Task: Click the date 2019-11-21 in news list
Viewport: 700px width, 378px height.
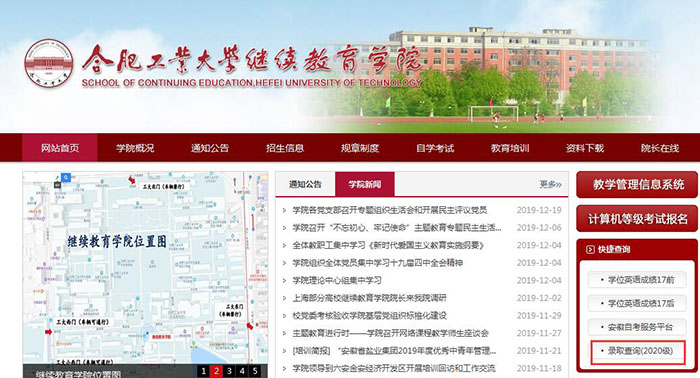Action: (539, 351)
